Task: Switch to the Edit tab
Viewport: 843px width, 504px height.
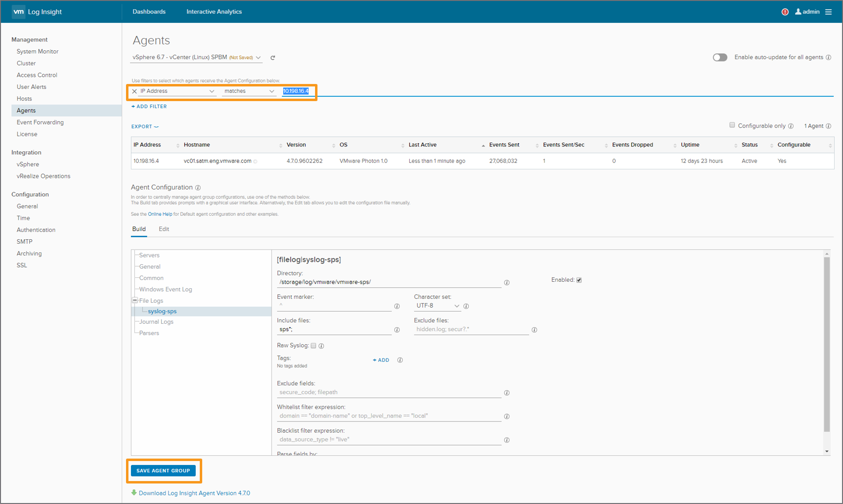Action: 164,229
